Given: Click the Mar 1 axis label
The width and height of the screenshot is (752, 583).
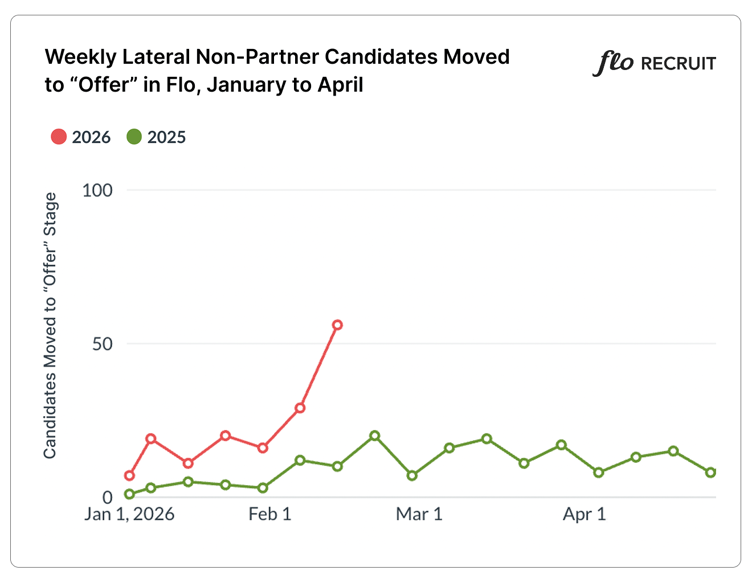Looking at the screenshot, I should pyautogui.click(x=419, y=515).
